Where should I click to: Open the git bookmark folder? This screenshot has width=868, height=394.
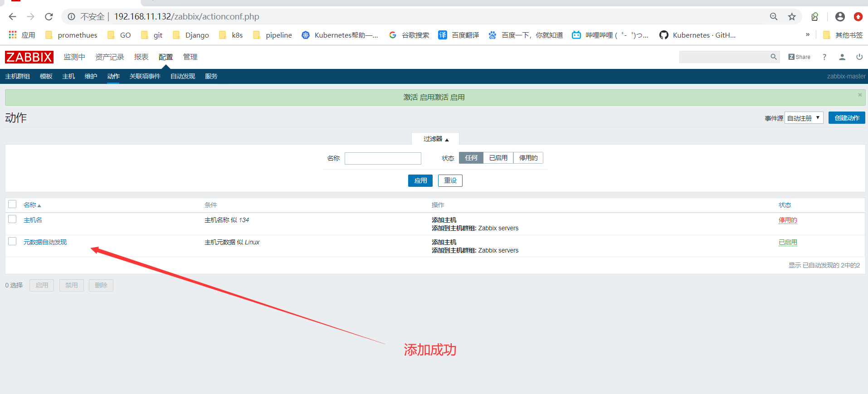pyautogui.click(x=151, y=35)
